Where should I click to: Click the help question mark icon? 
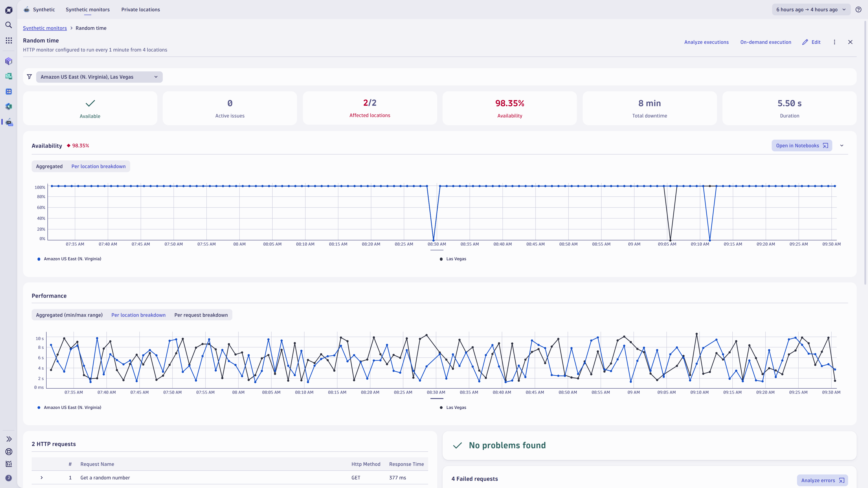(x=858, y=9)
